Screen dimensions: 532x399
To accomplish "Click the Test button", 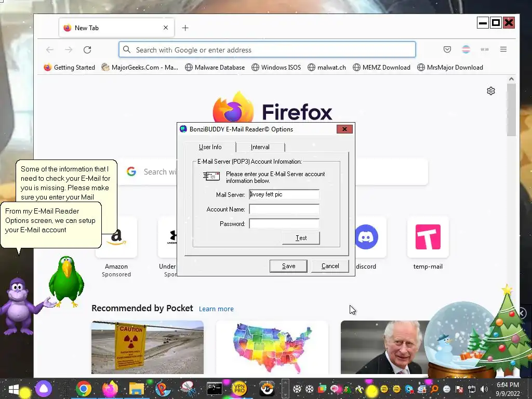I will [301, 238].
